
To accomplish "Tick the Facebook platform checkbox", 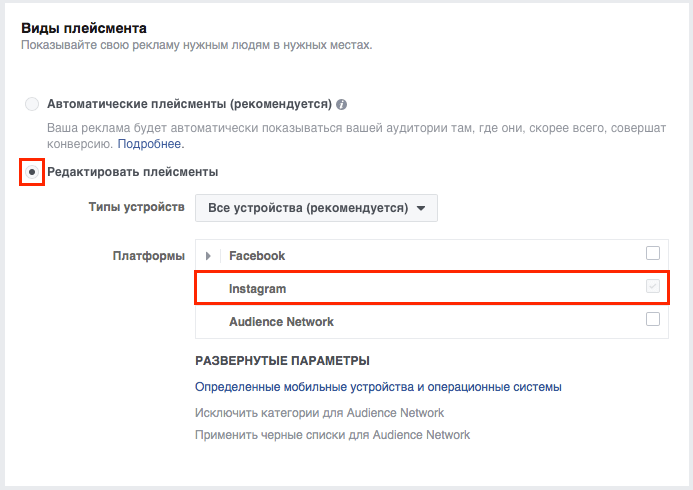I will pyautogui.click(x=653, y=253).
